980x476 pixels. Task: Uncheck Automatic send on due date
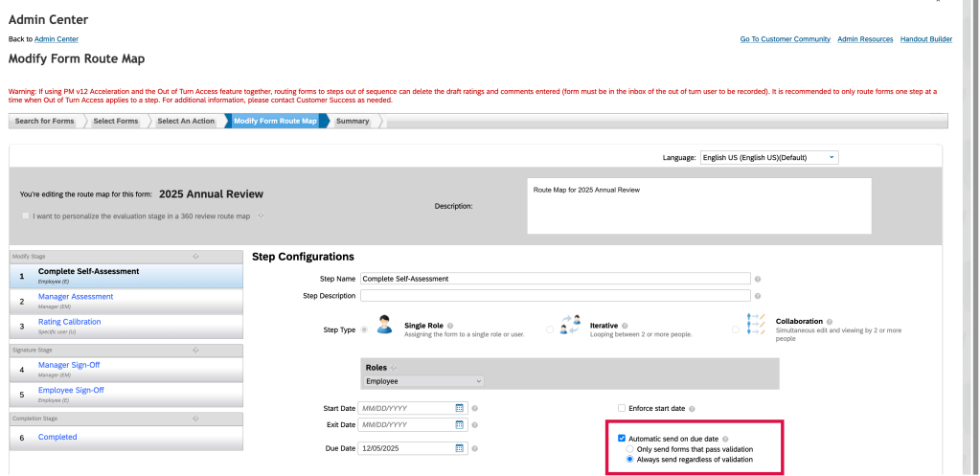(x=622, y=438)
